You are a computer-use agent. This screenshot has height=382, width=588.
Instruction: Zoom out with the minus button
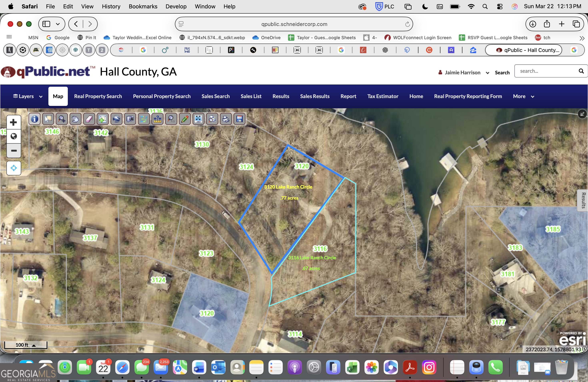[14, 150]
